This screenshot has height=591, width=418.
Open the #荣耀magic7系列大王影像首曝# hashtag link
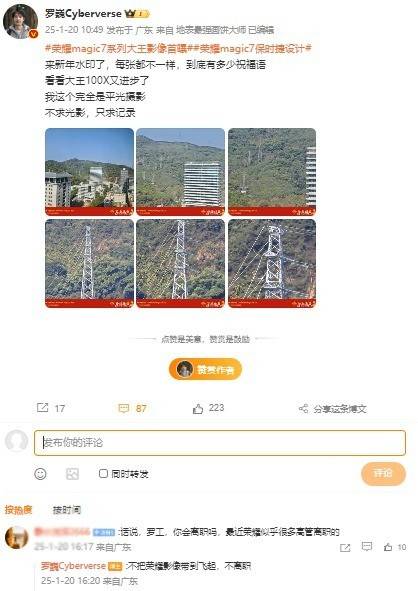(116, 49)
